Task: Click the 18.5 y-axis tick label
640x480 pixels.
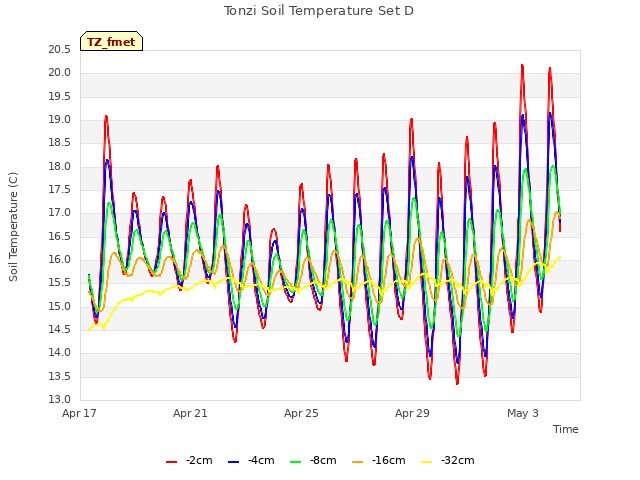Action: [x=60, y=143]
